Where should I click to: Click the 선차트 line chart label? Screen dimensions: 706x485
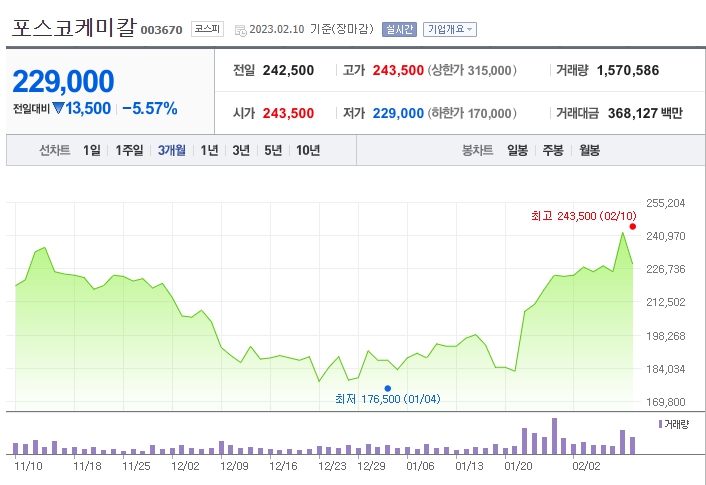pyautogui.click(x=55, y=150)
